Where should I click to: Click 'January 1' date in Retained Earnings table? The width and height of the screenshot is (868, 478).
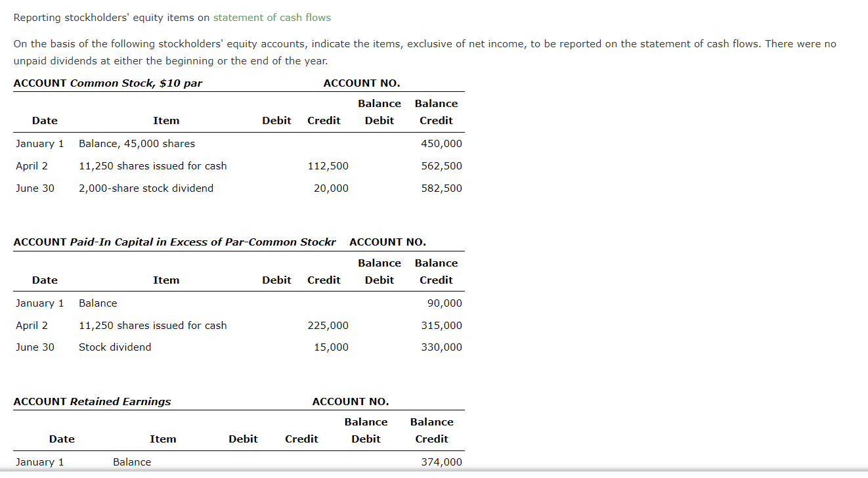[40, 462]
